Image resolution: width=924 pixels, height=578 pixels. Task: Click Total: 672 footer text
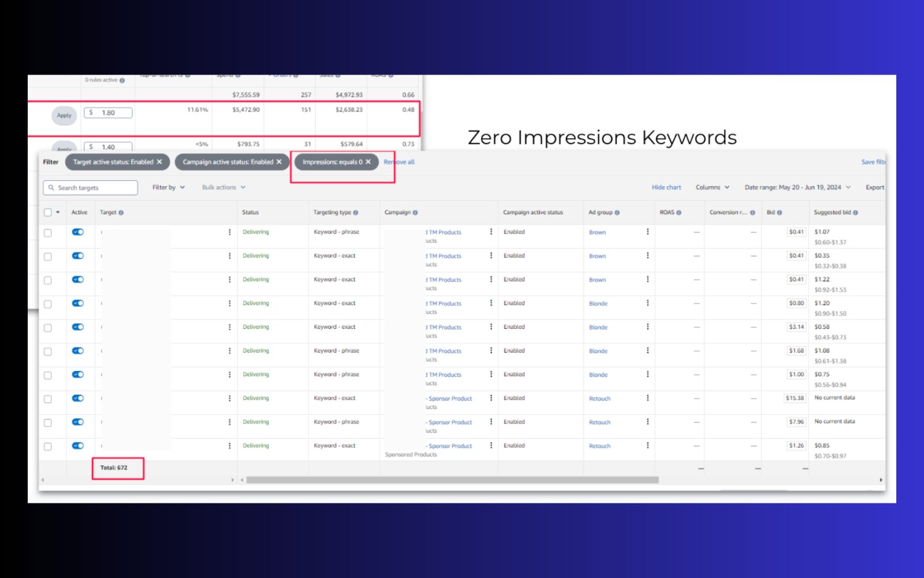tap(114, 468)
